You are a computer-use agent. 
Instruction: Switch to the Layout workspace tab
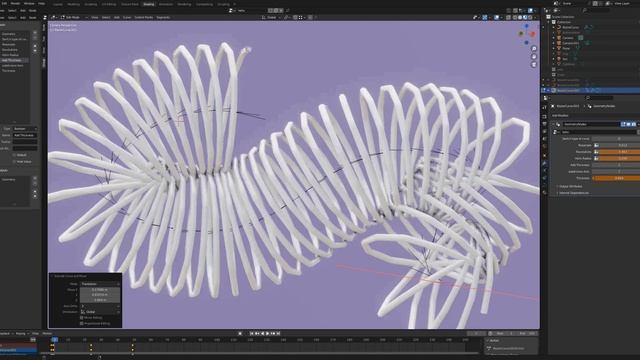coord(58,4)
